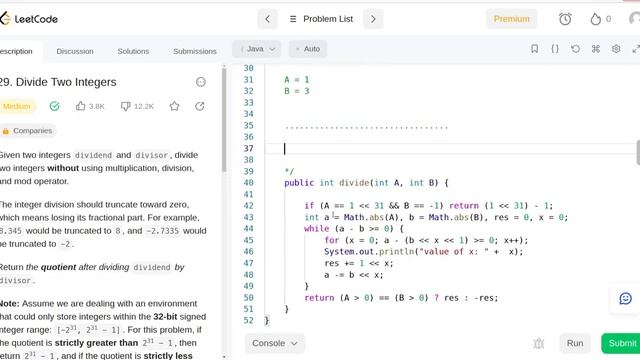
Task: Click the 'res += 1 << x;' line
Action: click(x=358, y=263)
